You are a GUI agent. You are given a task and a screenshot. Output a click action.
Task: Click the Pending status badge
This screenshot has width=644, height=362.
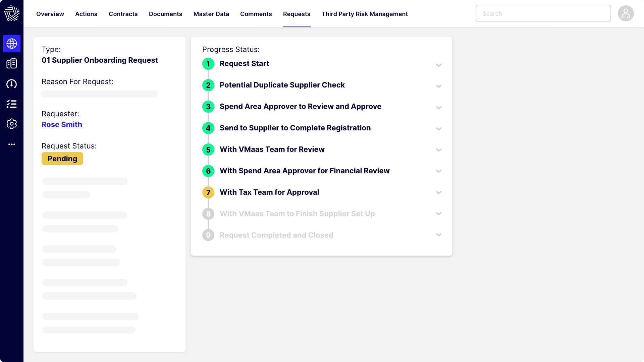62,159
